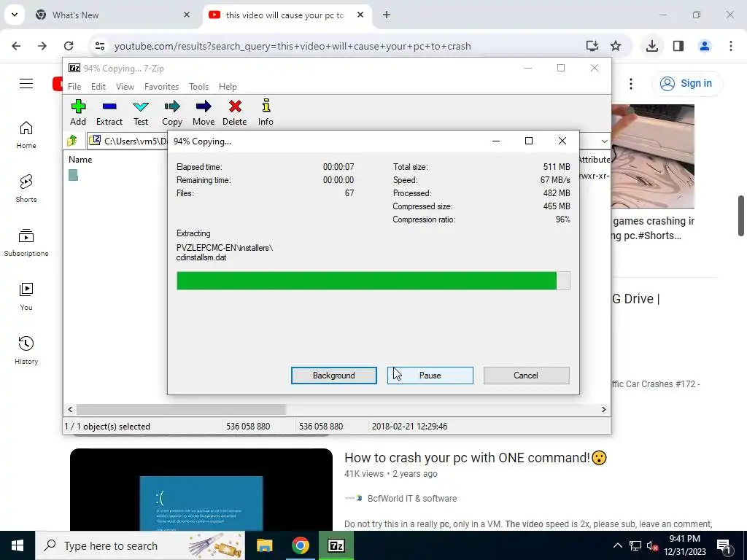Open the BcfWorld IT & software channel
The image size is (747, 560).
pyautogui.click(x=412, y=499)
